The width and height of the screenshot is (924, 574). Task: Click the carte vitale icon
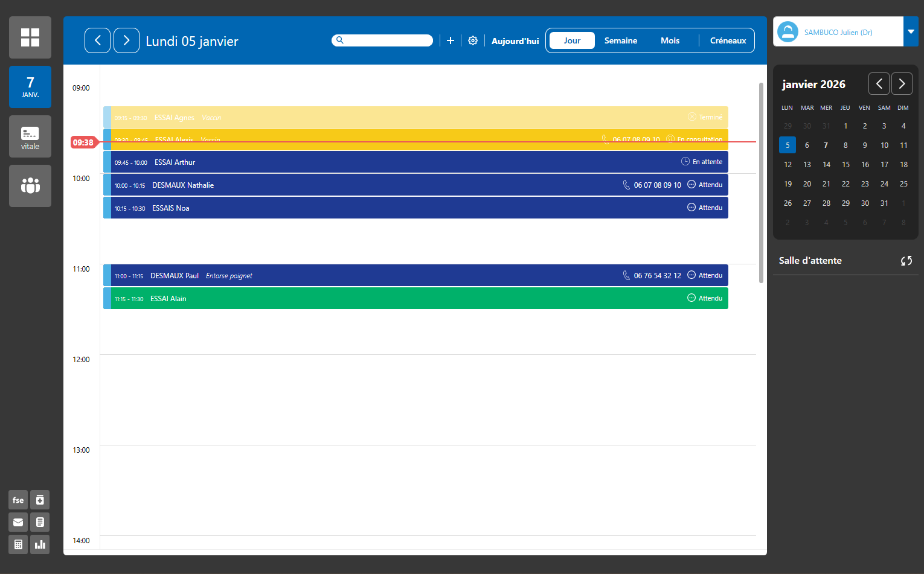(x=30, y=136)
